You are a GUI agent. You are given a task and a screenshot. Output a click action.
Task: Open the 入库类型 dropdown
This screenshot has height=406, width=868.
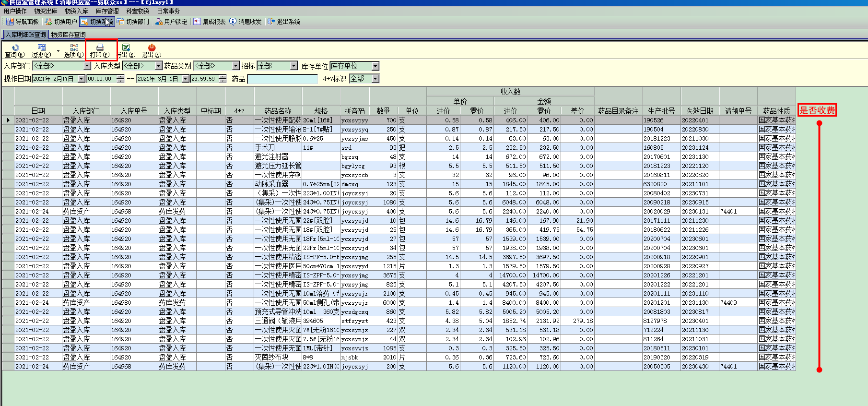click(159, 66)
